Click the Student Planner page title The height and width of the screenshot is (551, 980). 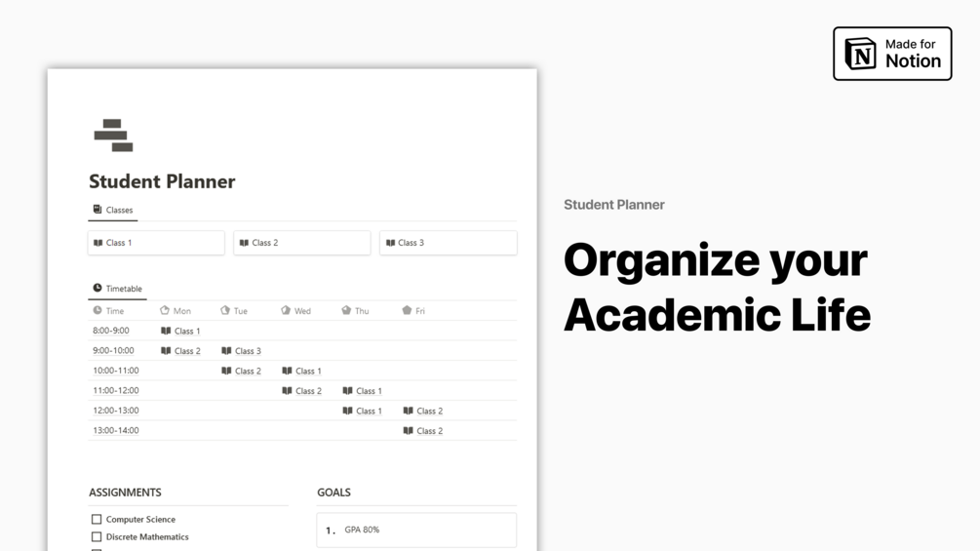pyautogui.click(x=162, y=181)
